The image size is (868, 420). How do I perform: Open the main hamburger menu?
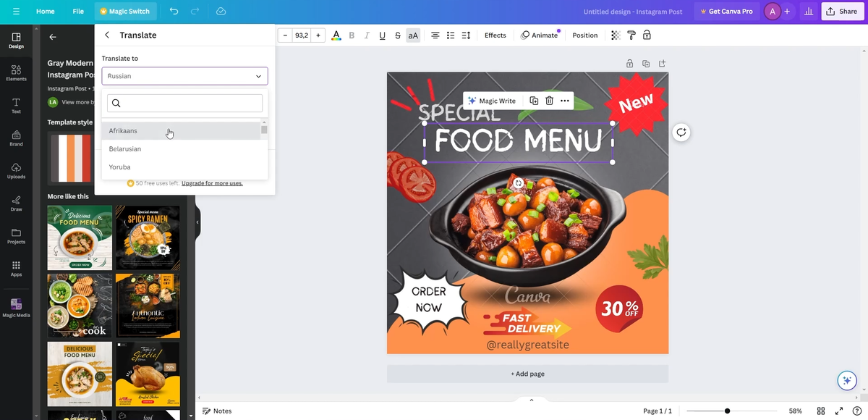pyautogui.click(x=16, y=12)
